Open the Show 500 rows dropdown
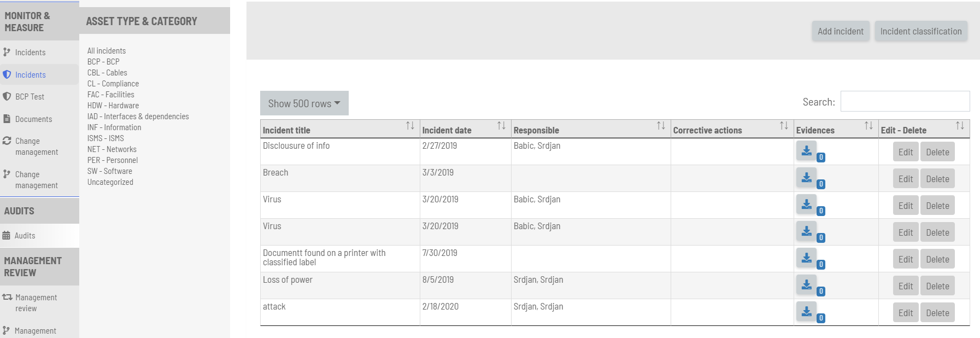The height and width of the screenshot is (338, 980). 304,103
